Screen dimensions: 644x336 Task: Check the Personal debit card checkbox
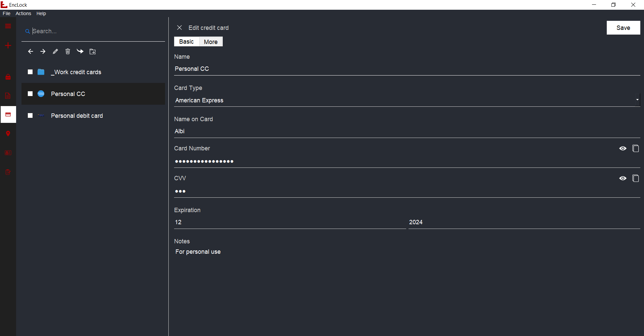(x=30, y=115)
